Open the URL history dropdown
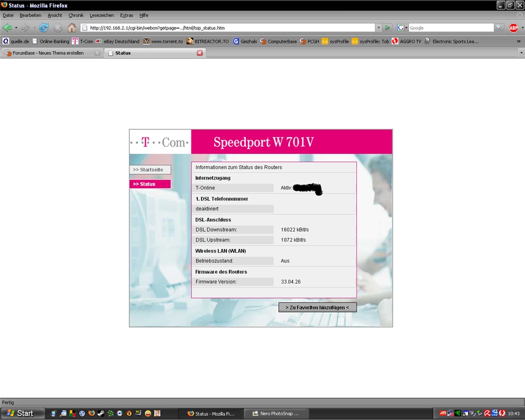Image resolution: width=525 pixels, height=420 pixels. [379, 28]
